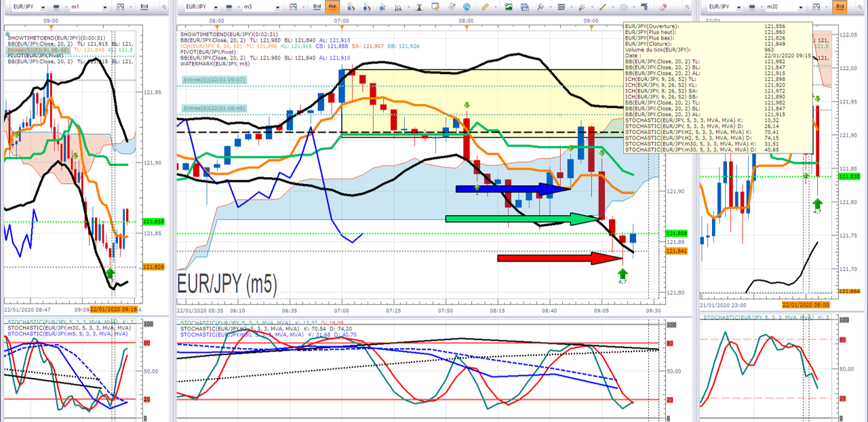Click the chart type icon in m5 toolbar
Viewport: 868px width, 422px height.
[x=293, y=7]
